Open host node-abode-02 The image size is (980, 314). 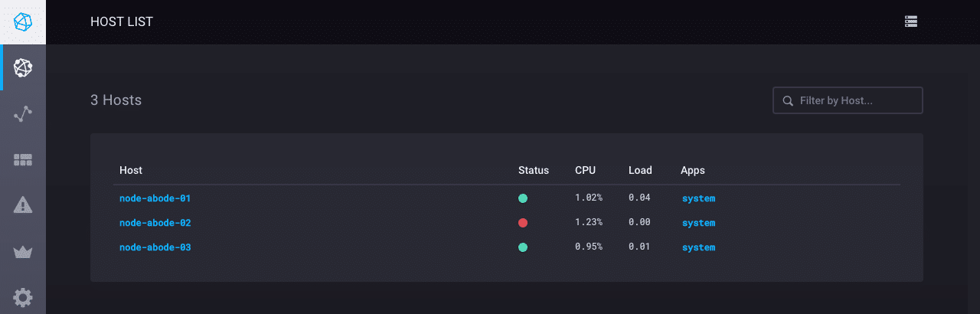click(x=155, y=223)
